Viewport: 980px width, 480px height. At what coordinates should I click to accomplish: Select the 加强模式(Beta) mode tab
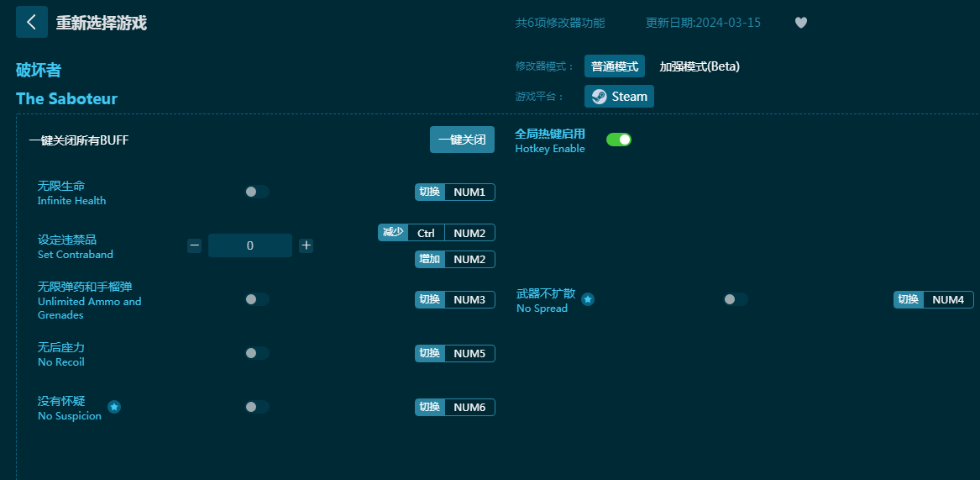click(x=700, y=66)
